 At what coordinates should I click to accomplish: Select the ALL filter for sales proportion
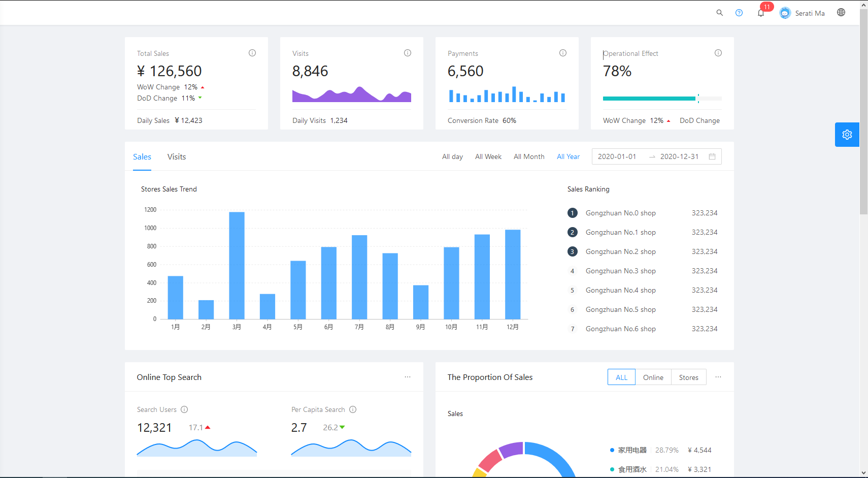pos(621,377)
